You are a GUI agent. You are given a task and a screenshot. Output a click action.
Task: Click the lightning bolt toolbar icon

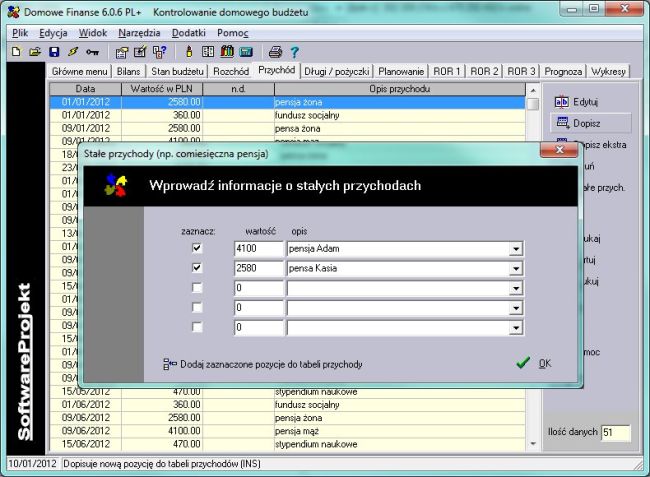coord(72,52)
